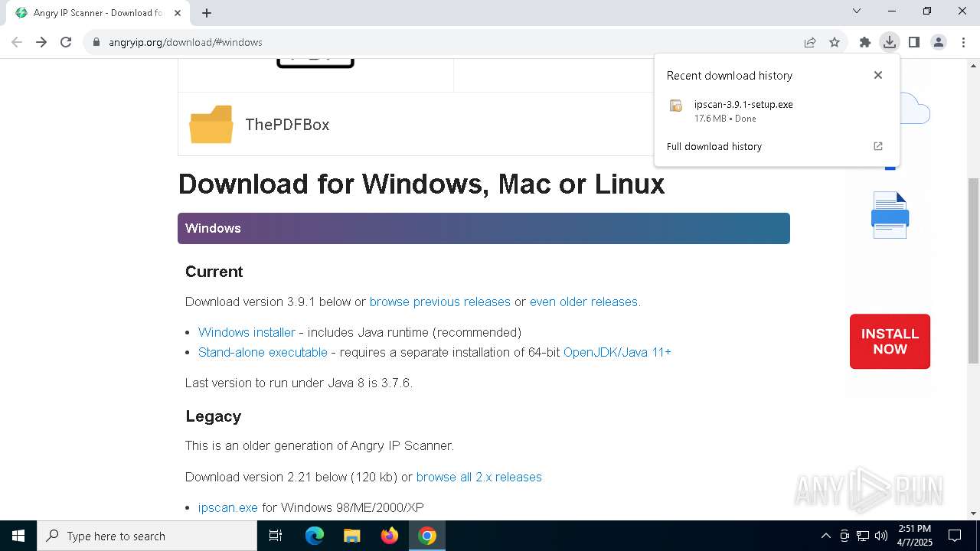Download legacy ipscan.exe

coord(228,507)
